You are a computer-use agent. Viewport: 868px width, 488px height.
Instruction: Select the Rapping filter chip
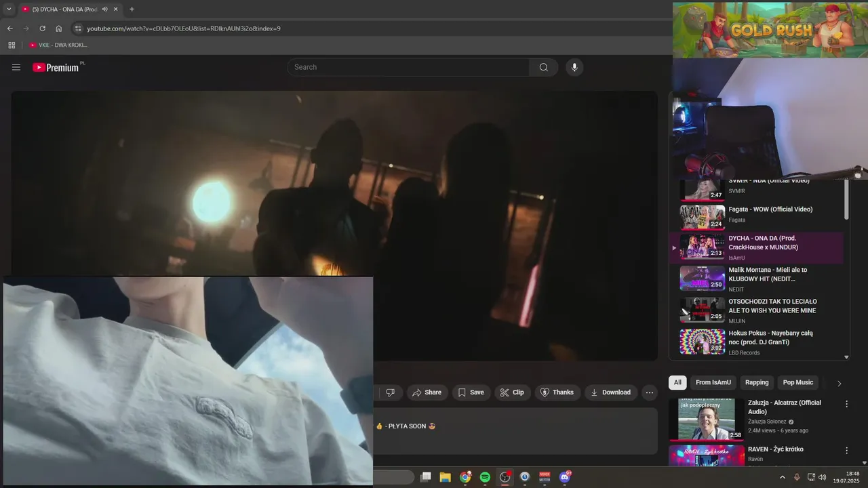point(757,382)
